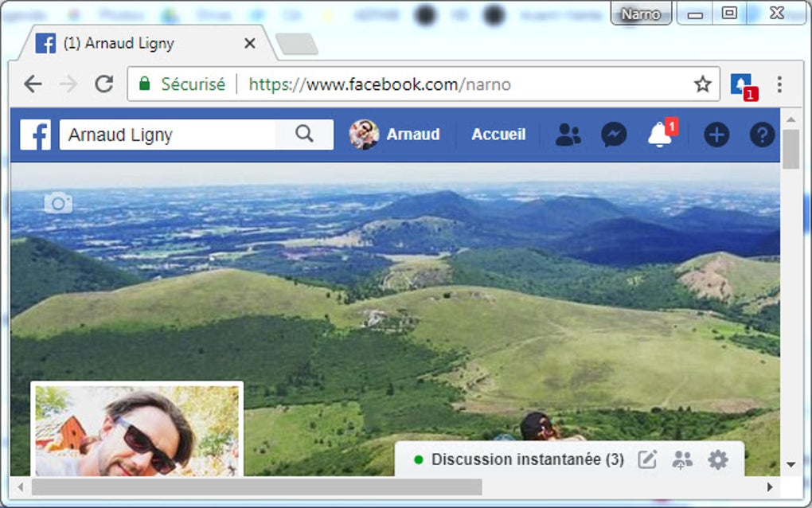Open the Messenger chat icon
The width and height of the screenshot is (812, 508).
click(613, 135)
